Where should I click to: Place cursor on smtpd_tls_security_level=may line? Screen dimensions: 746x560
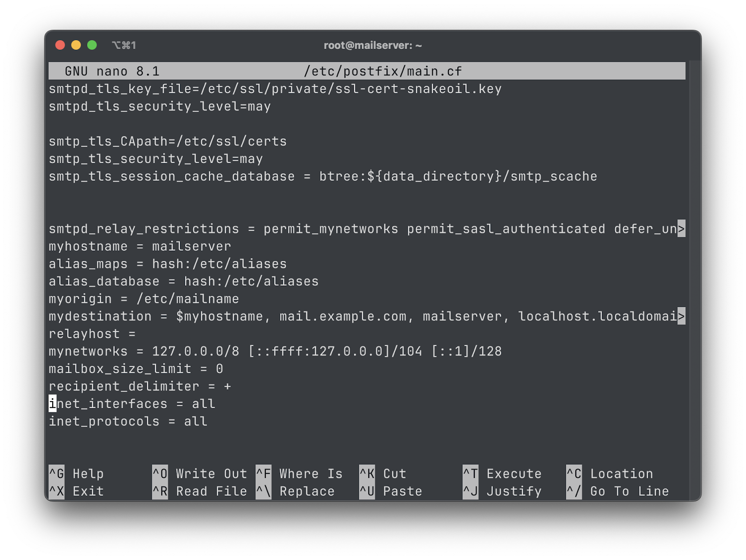point(160,106)
